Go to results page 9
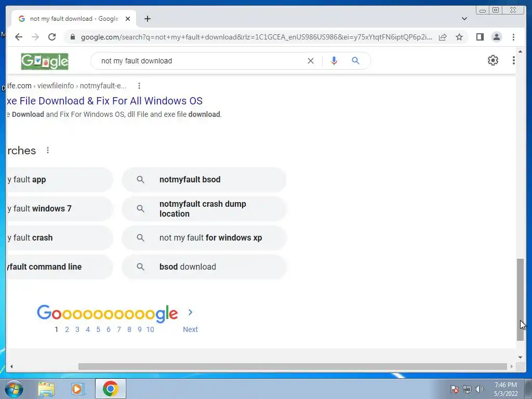 pos(139,329)
